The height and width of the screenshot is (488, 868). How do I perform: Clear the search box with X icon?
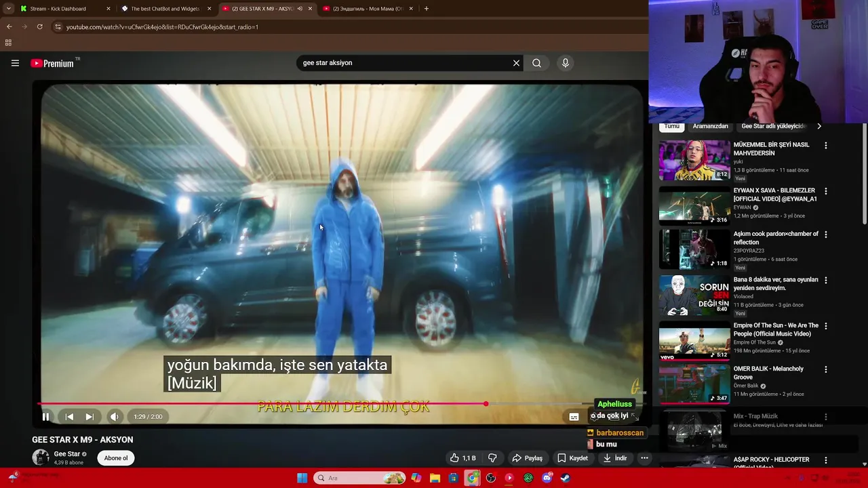pyautogui.click(x=516, y=63)
